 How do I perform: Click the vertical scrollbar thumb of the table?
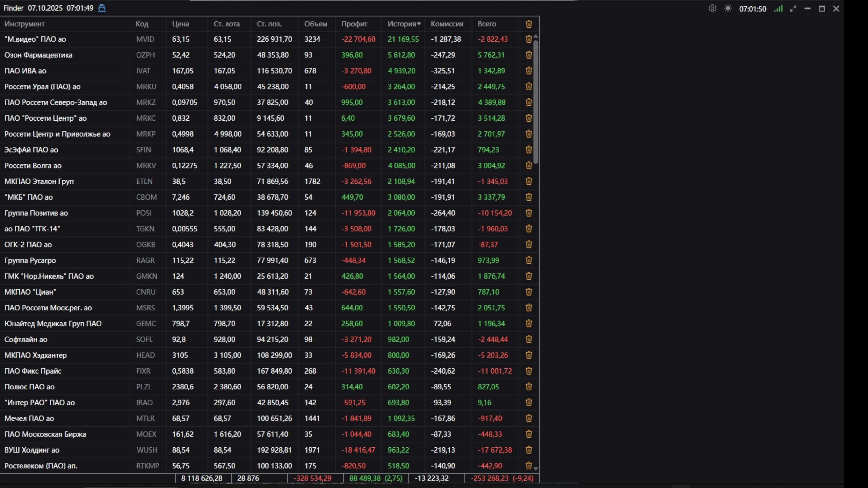(536, 102)
